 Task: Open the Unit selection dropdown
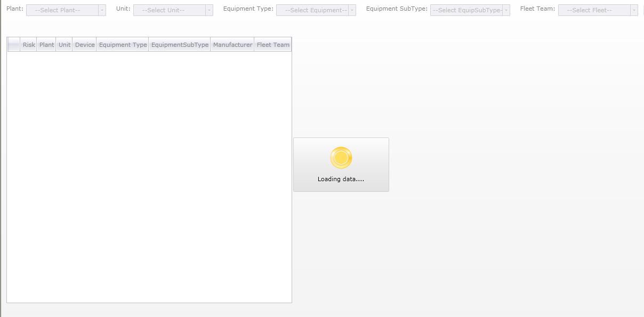pos(173,10)
